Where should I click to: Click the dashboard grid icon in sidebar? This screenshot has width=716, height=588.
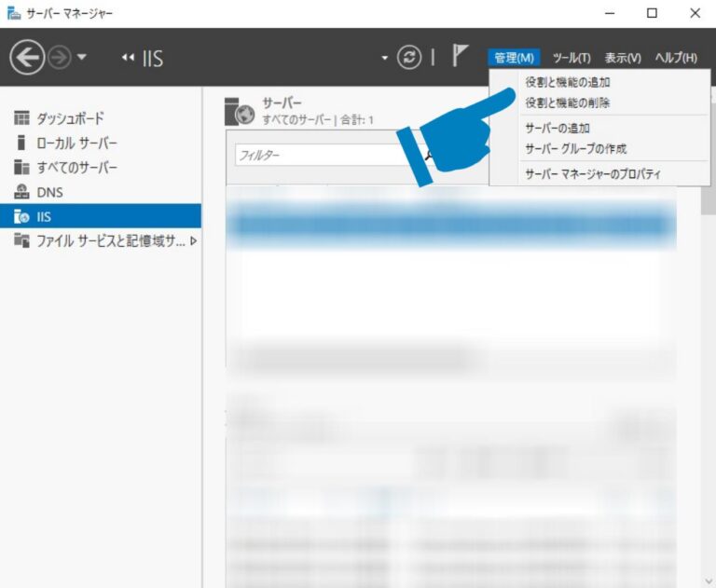tap(21, 117)
